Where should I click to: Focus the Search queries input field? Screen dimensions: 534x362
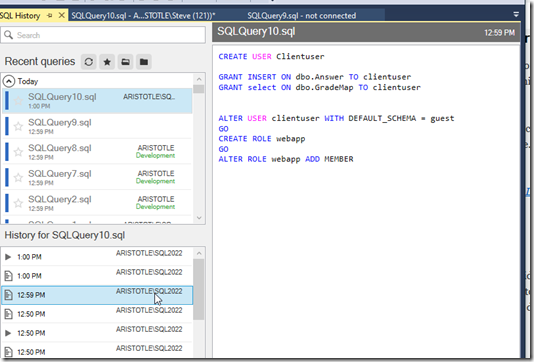[103, 35]
